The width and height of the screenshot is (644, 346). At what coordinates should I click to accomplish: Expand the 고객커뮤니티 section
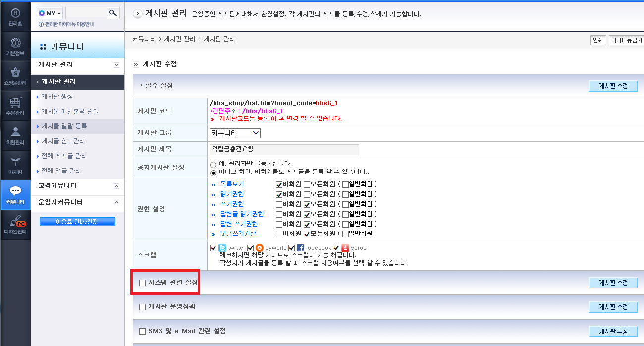[116, 186]
